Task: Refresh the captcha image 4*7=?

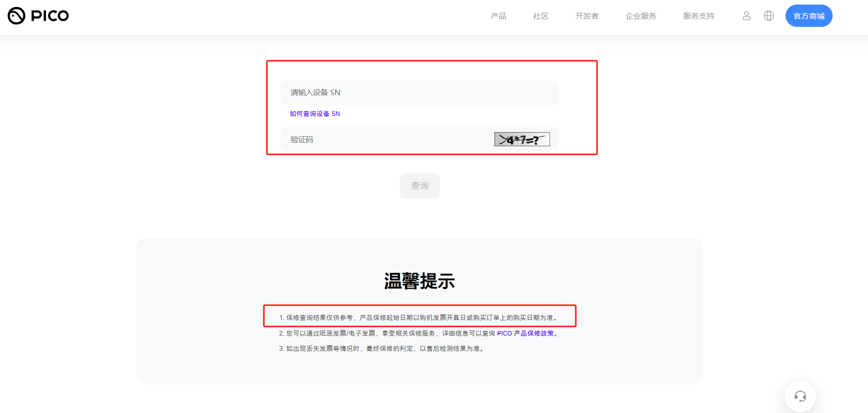Action: 522,139
